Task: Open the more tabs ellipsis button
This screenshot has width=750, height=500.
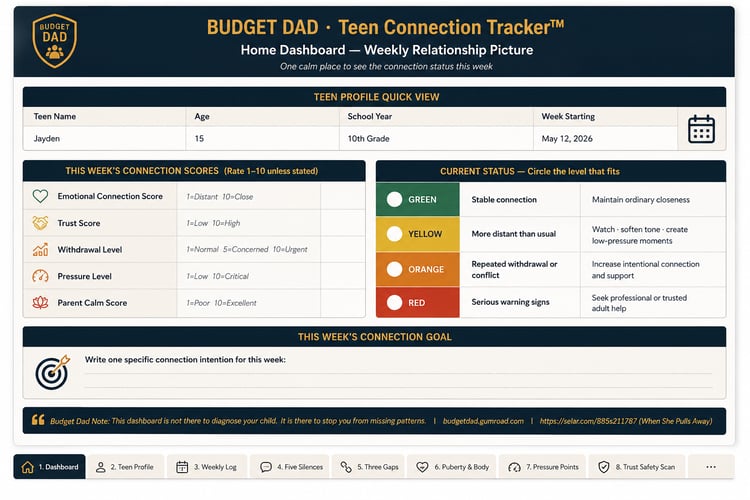Action: [x=711, y=467]
